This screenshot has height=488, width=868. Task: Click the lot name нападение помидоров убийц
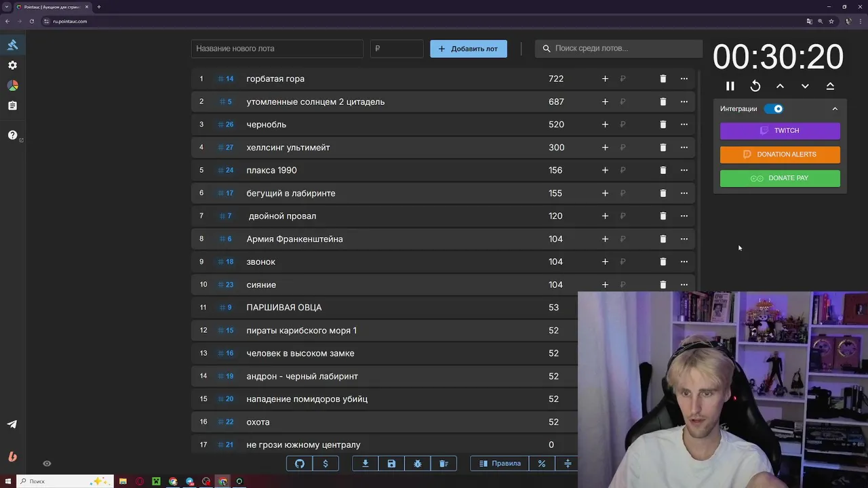click(x=307, y=399)
